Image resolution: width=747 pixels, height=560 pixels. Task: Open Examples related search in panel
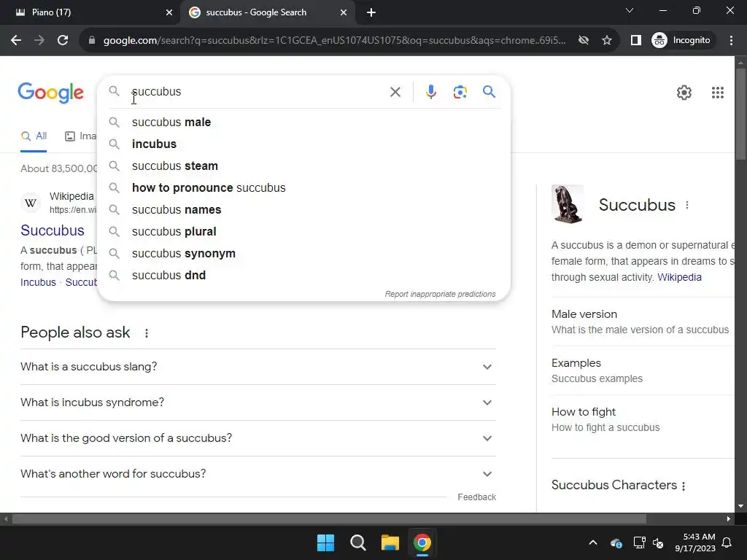[643, 370]
